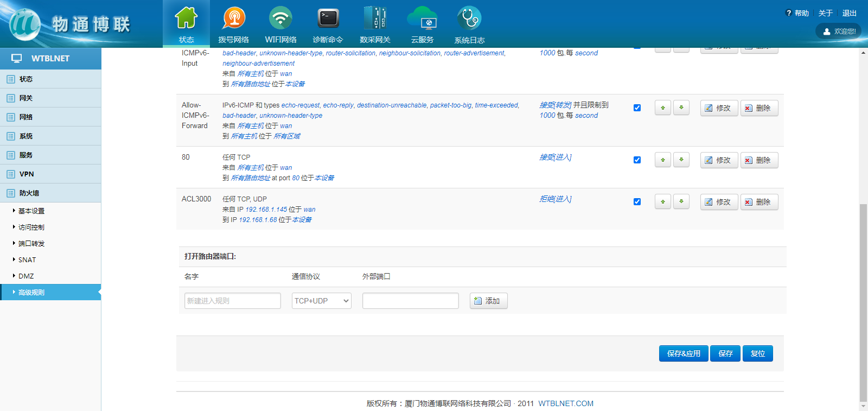The width and height of the screenshot is (868, 411).
Task: Open DMZ firewall submenu
Action: click(x=26, y=276)
